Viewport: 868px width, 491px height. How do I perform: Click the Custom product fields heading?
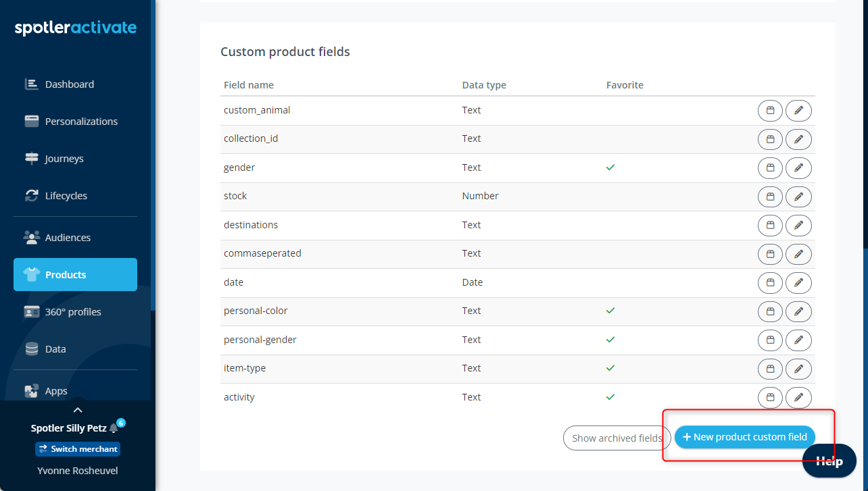click(x=285, y=52)
